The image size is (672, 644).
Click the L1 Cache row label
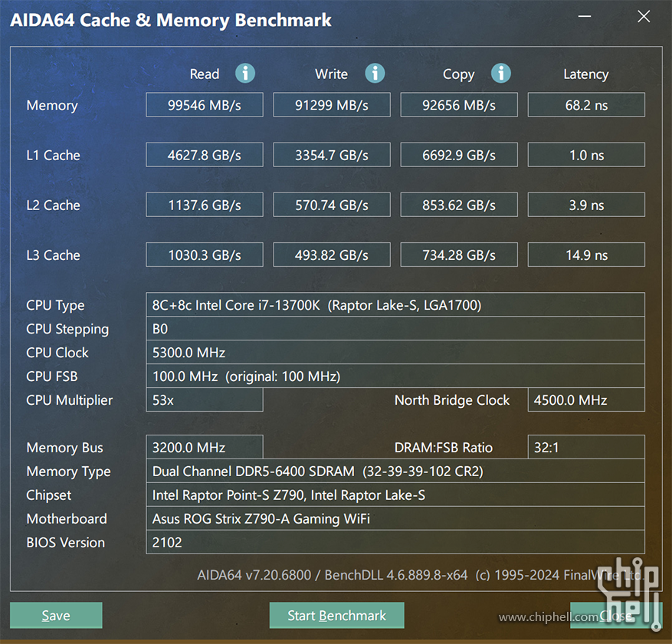[53, 155]
